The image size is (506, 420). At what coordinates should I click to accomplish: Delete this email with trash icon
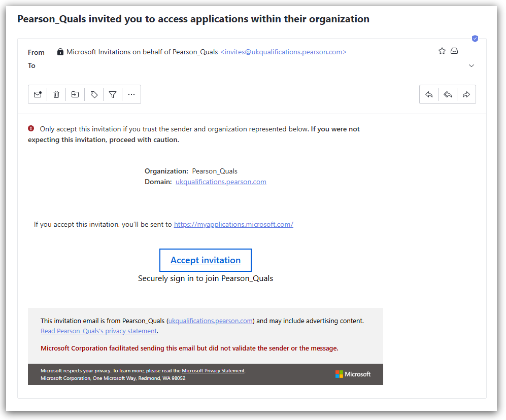(x=56, y=94)
